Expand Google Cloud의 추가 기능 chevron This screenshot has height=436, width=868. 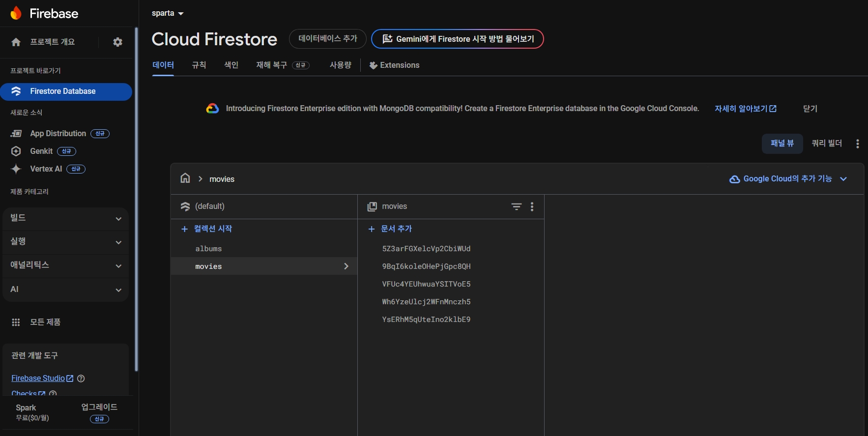pos(844,179)
